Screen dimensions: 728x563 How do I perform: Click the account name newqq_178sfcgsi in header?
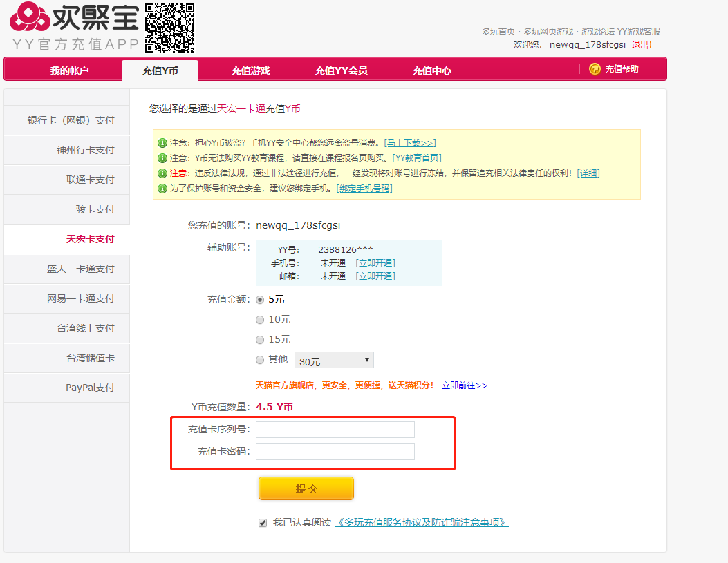[588, 45]
